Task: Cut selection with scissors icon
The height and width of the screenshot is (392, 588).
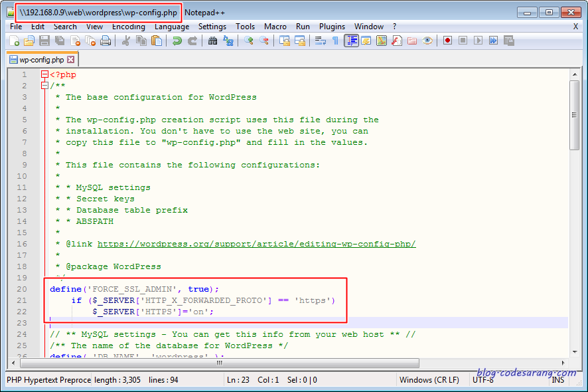Action: tap(126, 41)
